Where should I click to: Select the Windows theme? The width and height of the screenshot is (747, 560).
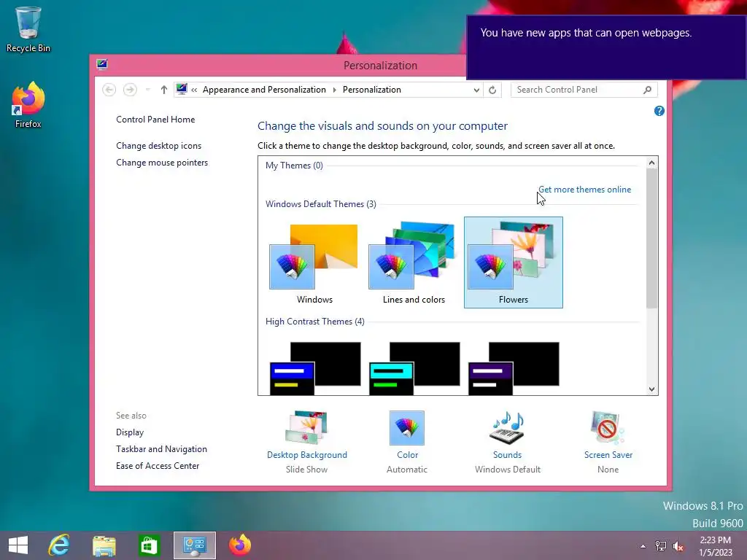click(314, 262)
